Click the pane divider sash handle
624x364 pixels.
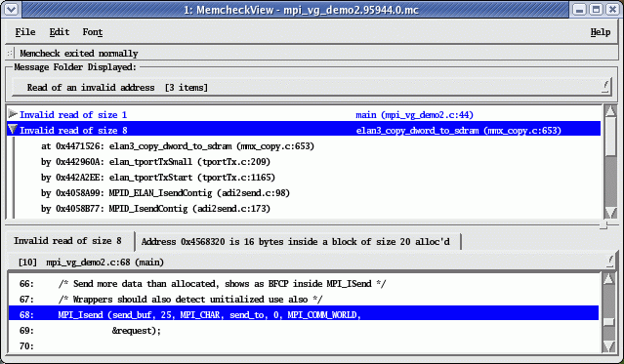pos(603,225)
